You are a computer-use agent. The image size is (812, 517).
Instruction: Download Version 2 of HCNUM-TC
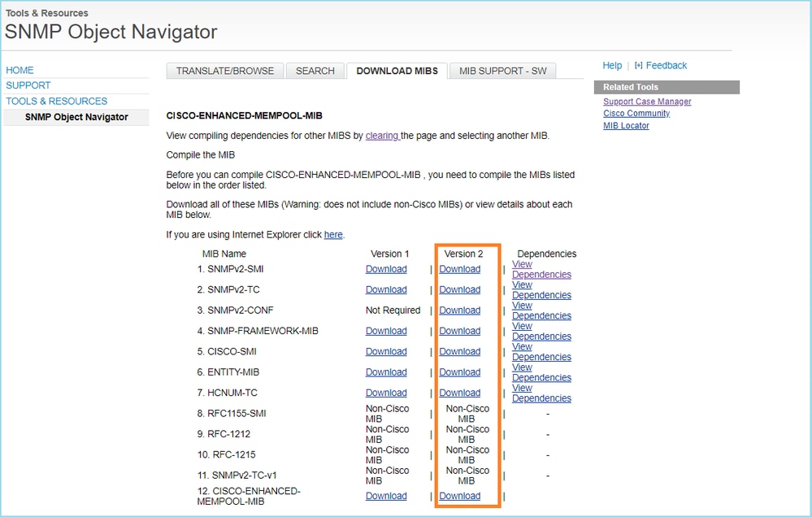coord(459,393)
